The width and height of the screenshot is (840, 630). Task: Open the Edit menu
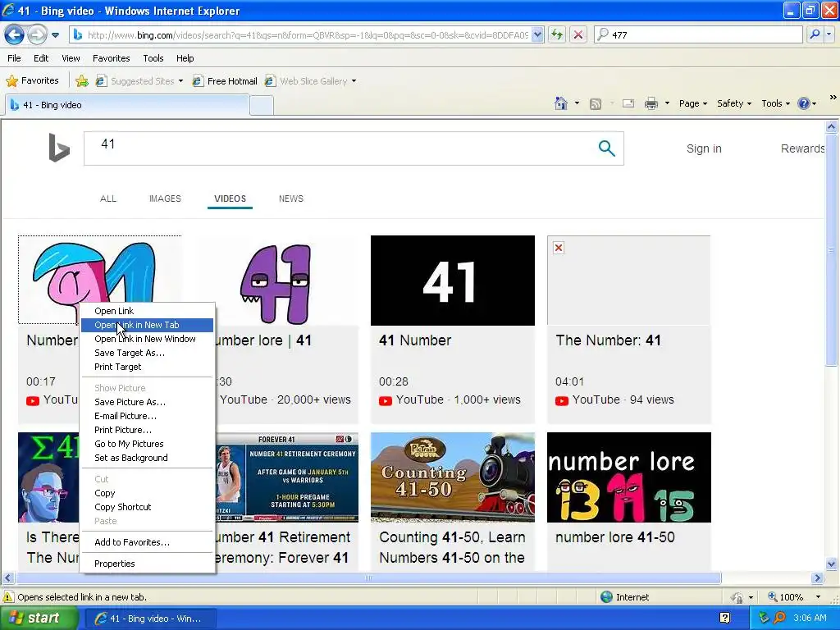[41, 58]
